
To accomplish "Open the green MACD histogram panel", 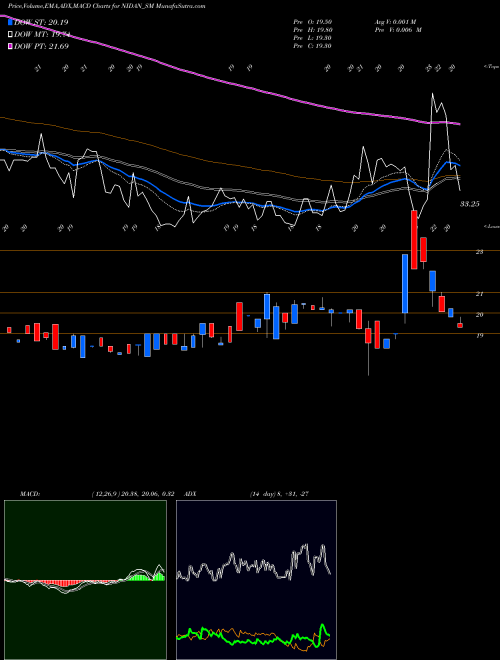I will 85,580.
